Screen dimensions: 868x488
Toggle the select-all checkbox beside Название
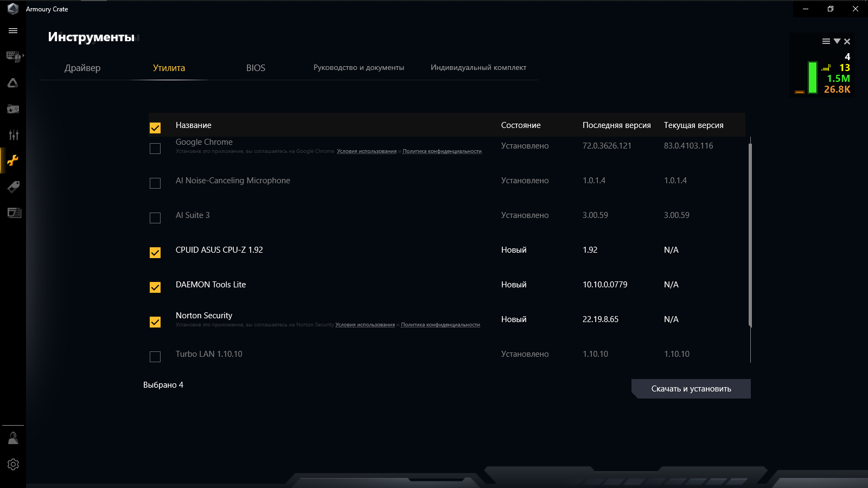155,128
